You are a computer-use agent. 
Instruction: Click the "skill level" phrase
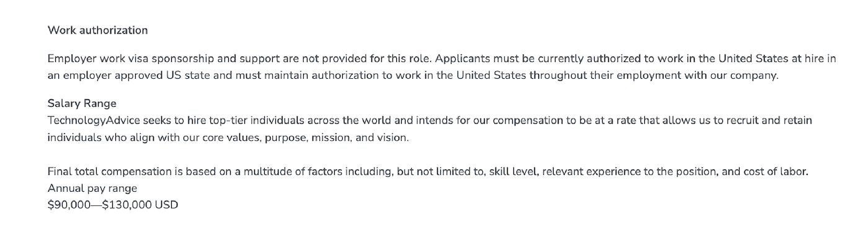(x=513, y=172)
